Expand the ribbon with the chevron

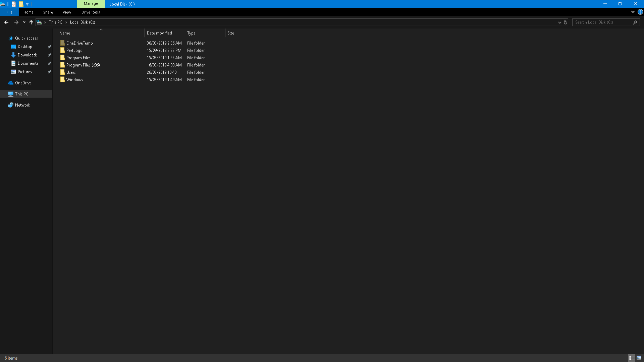[x=633, y=12]
